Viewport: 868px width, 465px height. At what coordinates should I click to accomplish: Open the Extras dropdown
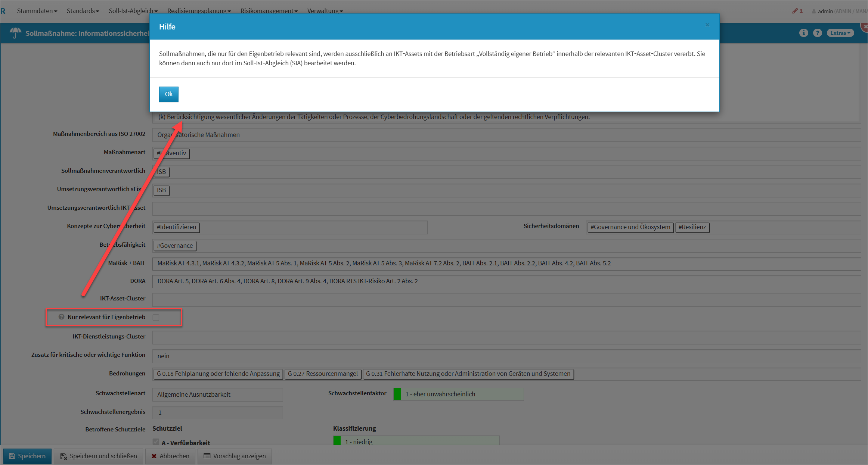coord(840,33)
